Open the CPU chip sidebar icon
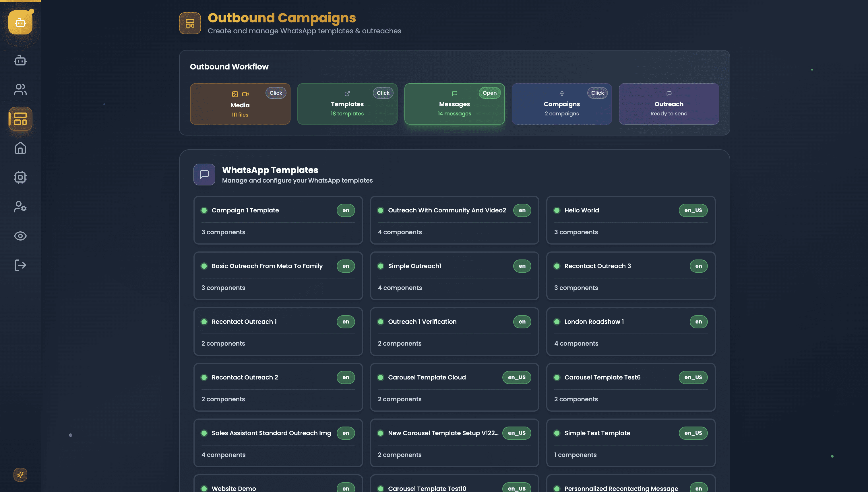Image resolution: width=868 pixels, height=492 pixels. [x=20, y=177]
